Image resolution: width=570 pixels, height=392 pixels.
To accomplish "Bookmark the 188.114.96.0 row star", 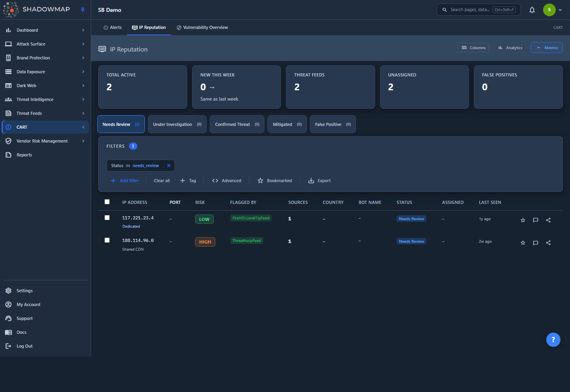I will 523,243.
